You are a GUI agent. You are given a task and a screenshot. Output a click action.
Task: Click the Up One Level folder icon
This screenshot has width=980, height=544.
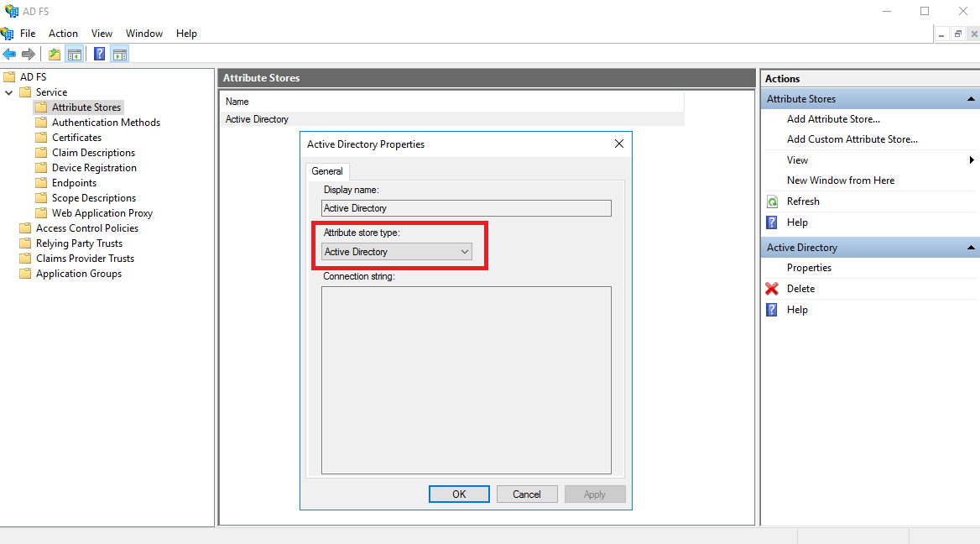coord(55,55)
